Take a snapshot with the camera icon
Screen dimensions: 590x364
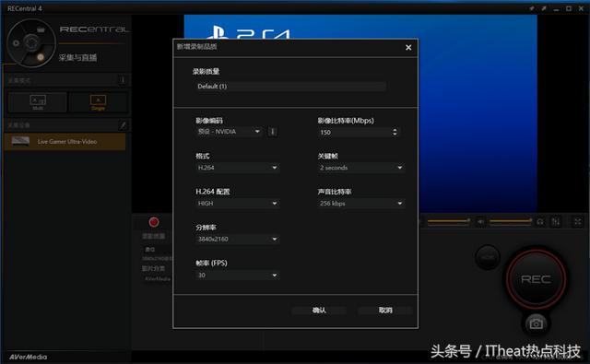click(x=536, y=323)
